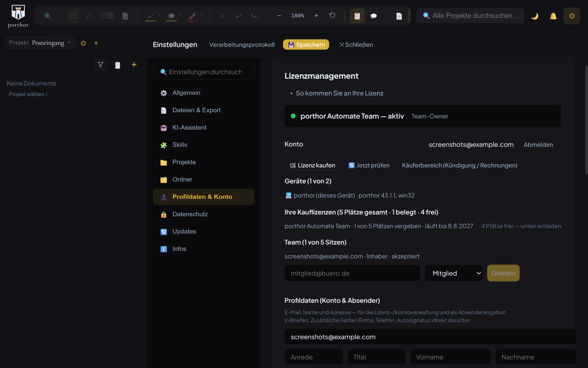Switch to Verarbeitungsprotokoll tab
The image size is (588, 368).
242,45
